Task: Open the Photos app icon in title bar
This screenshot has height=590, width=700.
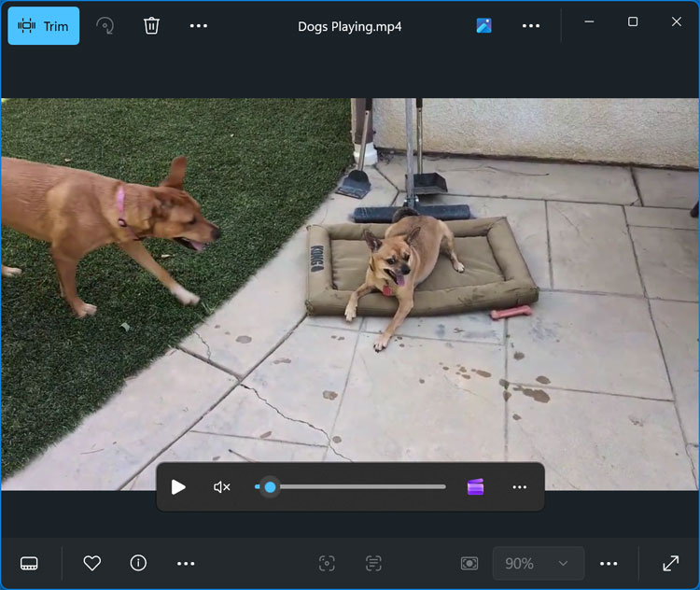Action: [x=483, y=25]
